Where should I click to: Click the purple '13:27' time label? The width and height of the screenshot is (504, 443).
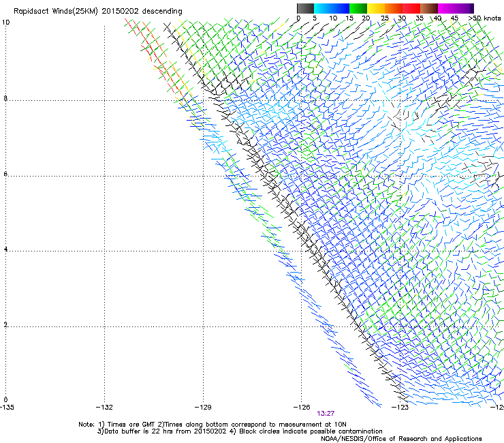point(326,414)
